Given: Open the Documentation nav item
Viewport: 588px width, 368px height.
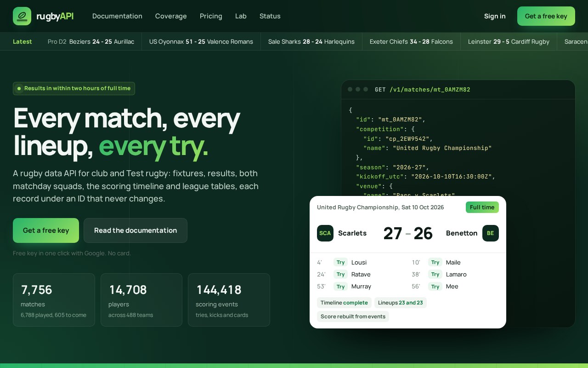Looking at the screenshot, I should pos(117,16).
